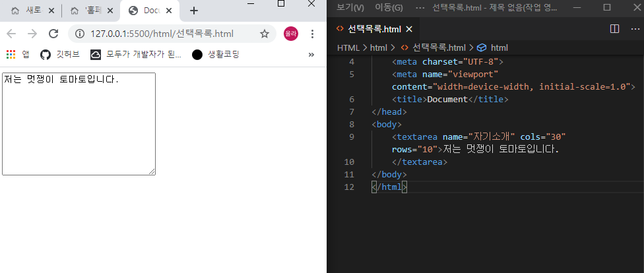644x273 pixels.
Task: Go forward in Chrome history
Action: [x=32, y=34]
